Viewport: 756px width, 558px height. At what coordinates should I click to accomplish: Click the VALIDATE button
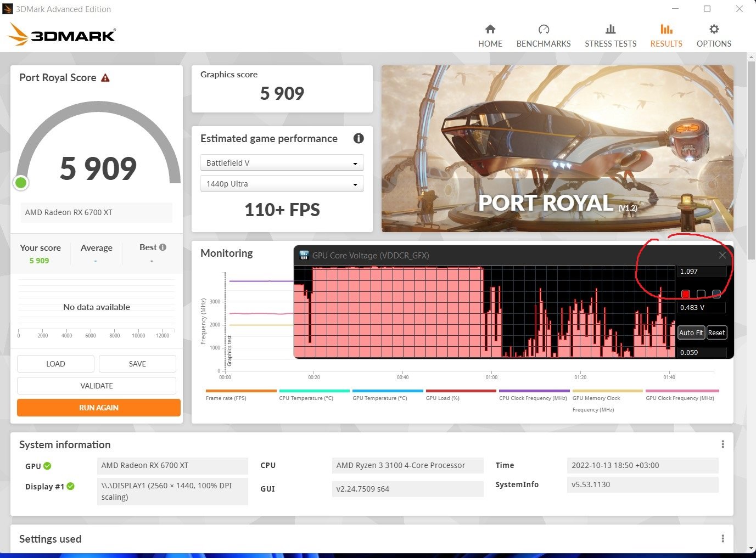pos(97,386)
